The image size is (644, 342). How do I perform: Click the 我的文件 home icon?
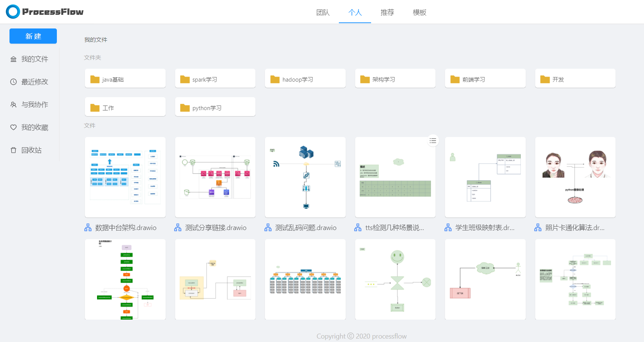click(14, 59)
